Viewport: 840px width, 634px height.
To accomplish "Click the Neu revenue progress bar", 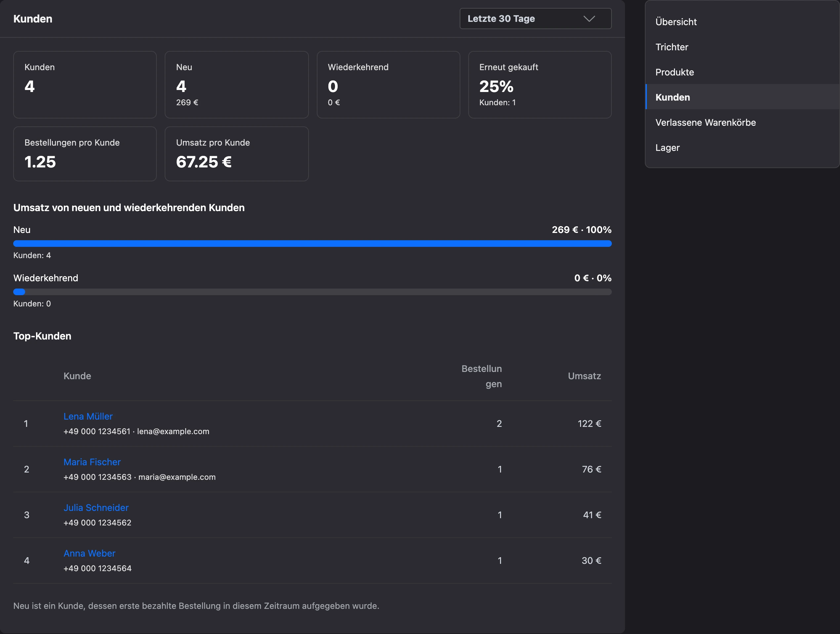I will click(312, 244).
